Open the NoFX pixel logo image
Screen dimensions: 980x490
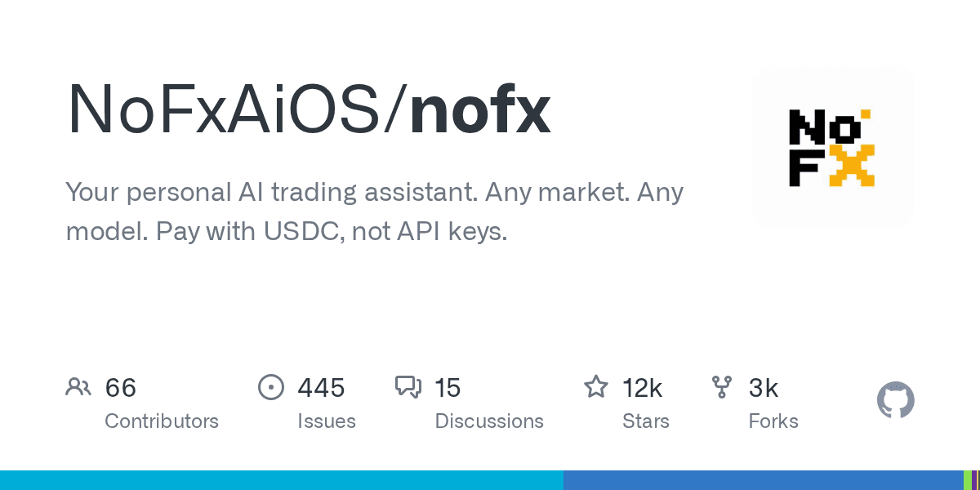(x=832, y=148)
